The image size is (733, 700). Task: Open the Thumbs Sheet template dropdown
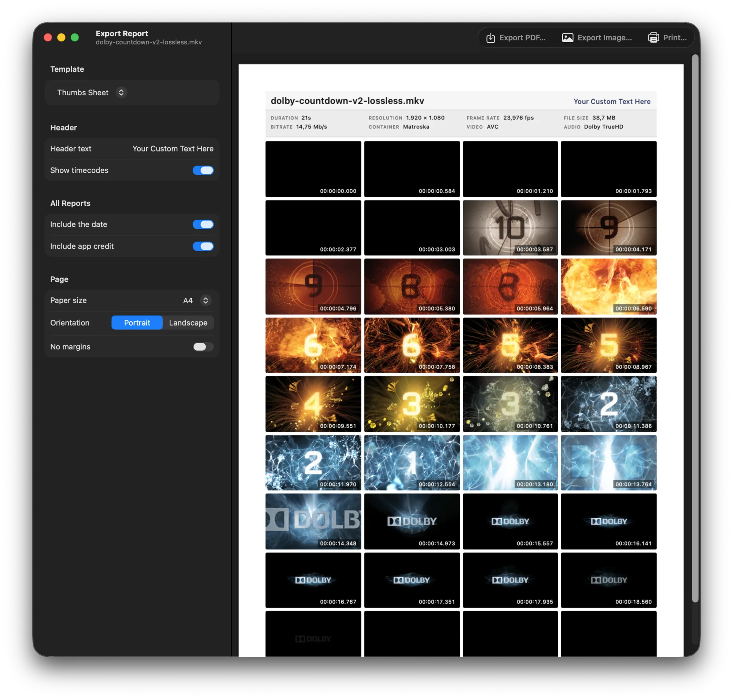(91, 92)
